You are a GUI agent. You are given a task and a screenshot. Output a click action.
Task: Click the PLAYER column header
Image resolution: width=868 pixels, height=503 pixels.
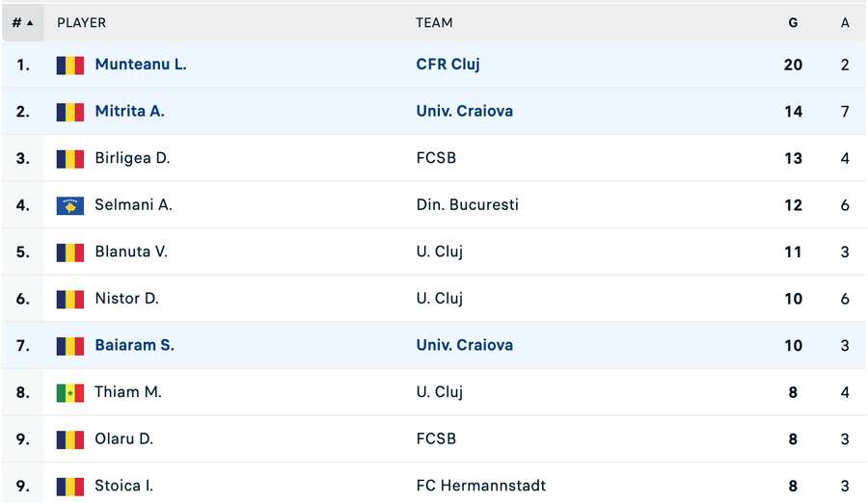[x=81, y=23]
